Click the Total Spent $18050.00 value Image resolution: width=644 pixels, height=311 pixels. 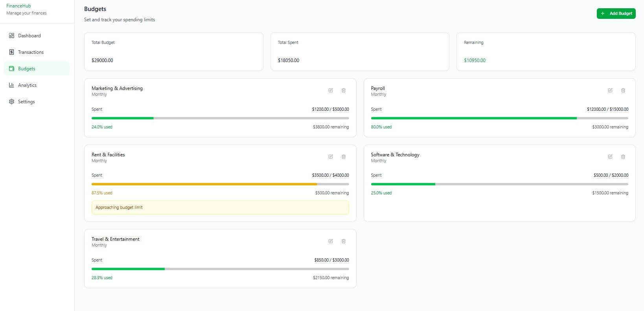(x=289, y=60)
